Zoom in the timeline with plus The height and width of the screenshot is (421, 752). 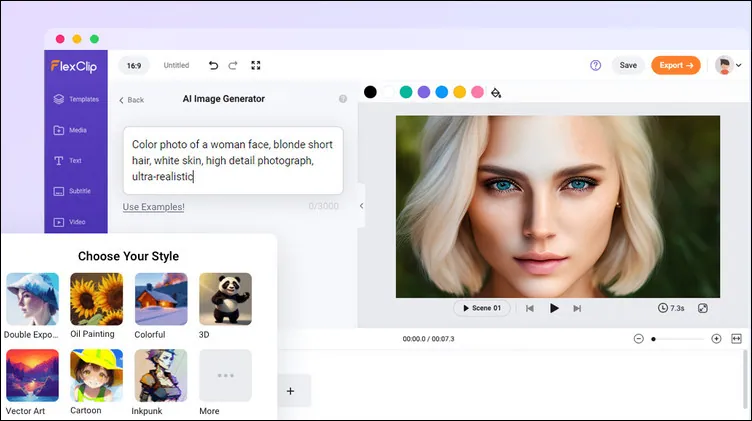716,339
